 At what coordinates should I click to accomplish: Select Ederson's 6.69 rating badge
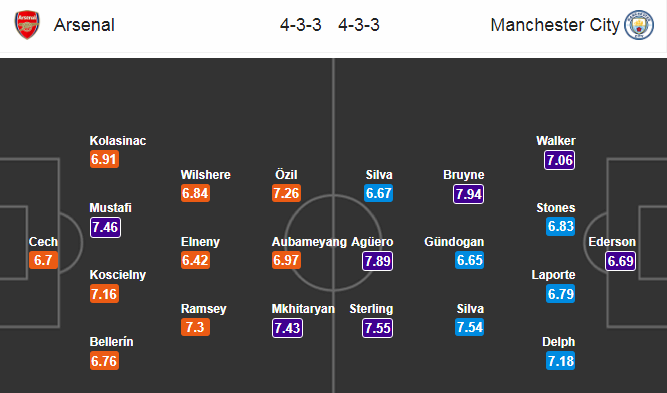[x=620, y=261]
